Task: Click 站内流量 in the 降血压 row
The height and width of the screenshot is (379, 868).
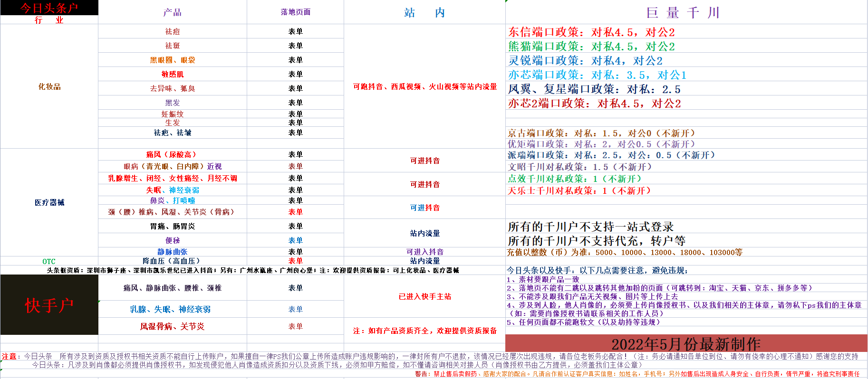Action: click(424, 261)
